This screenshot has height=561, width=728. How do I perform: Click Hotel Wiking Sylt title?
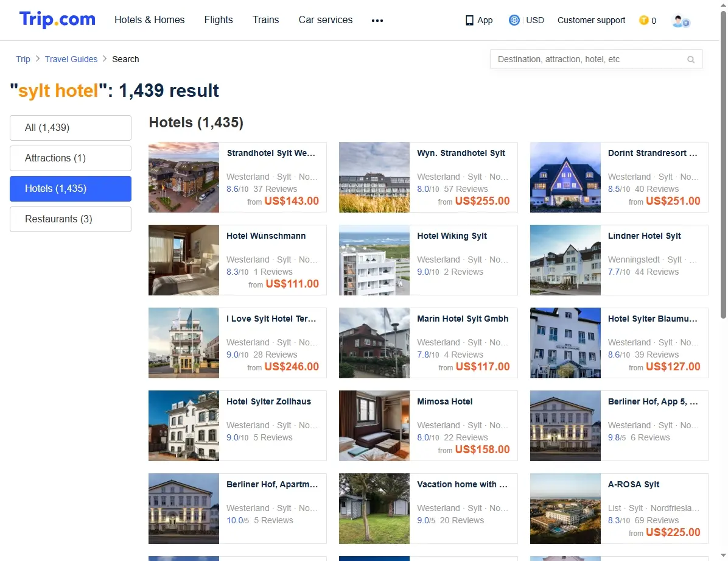[x=452, y=236]
